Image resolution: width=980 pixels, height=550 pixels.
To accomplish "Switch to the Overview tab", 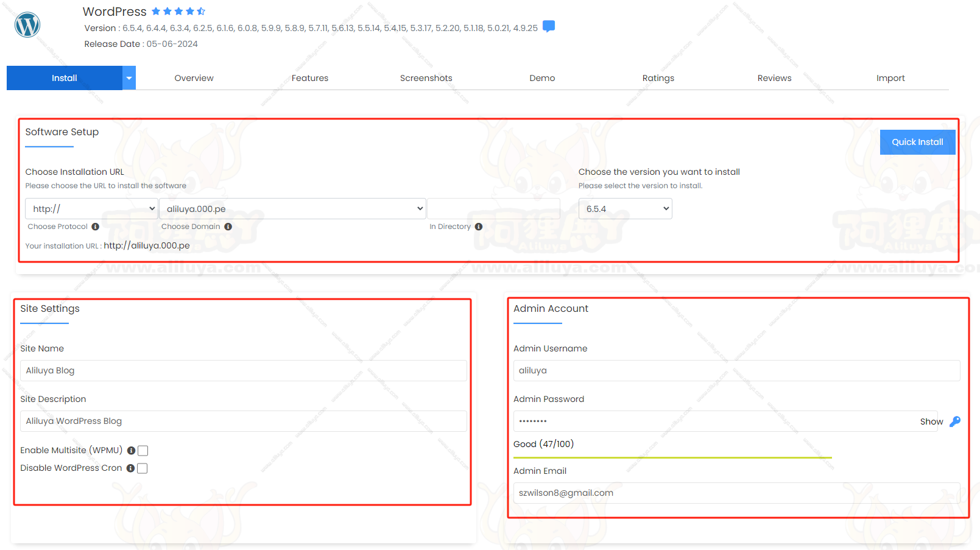I will [x=194, y=78].
